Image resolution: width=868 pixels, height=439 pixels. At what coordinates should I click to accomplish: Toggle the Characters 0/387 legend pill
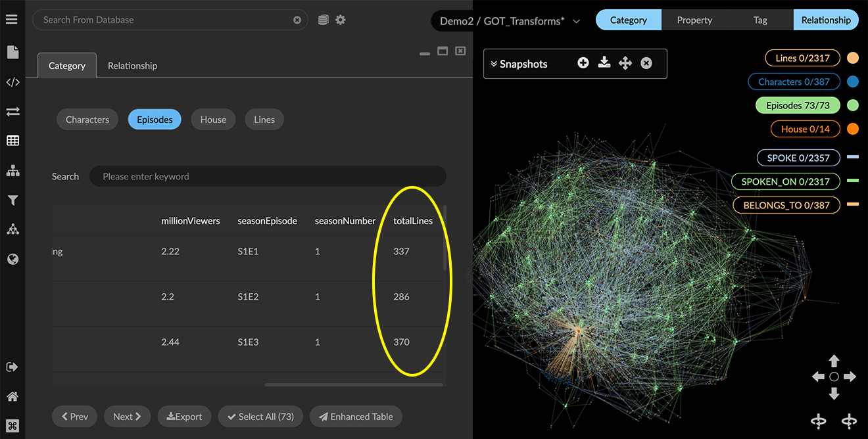pos(794,81)
